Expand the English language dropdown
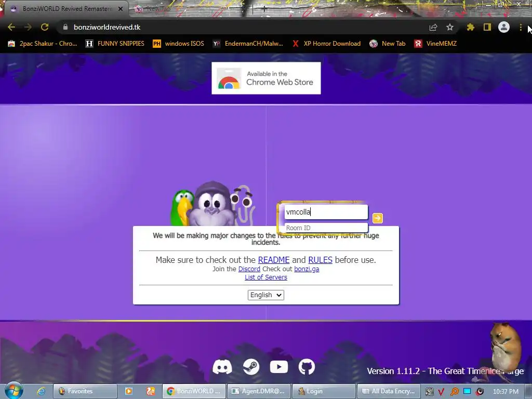The height and width of the screenshot is (399, 532). click(x=266, y=295)
